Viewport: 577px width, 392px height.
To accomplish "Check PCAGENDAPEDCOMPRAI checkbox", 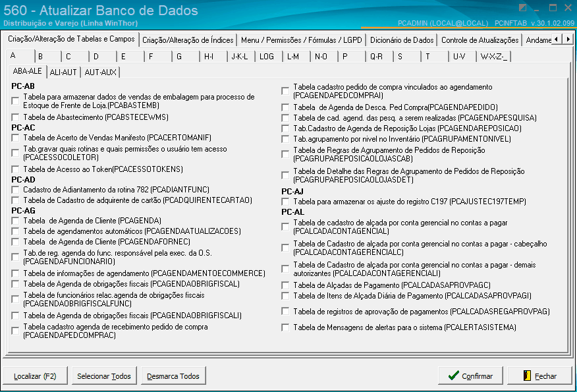I will 285,91.
